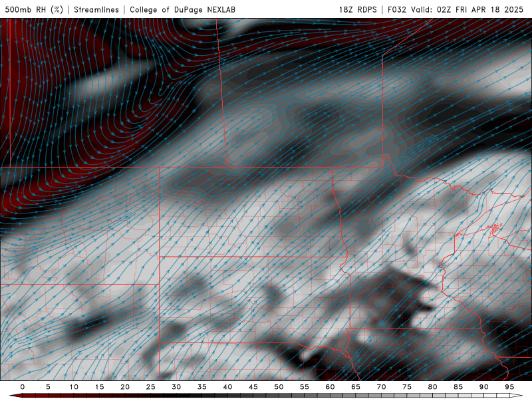
Task: Click the legend value '30'
Action: point(176,387)
